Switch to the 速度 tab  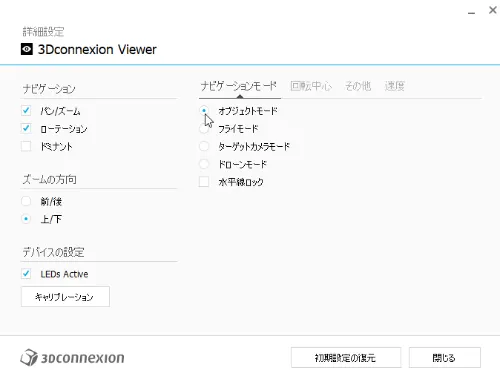[395, 86]
